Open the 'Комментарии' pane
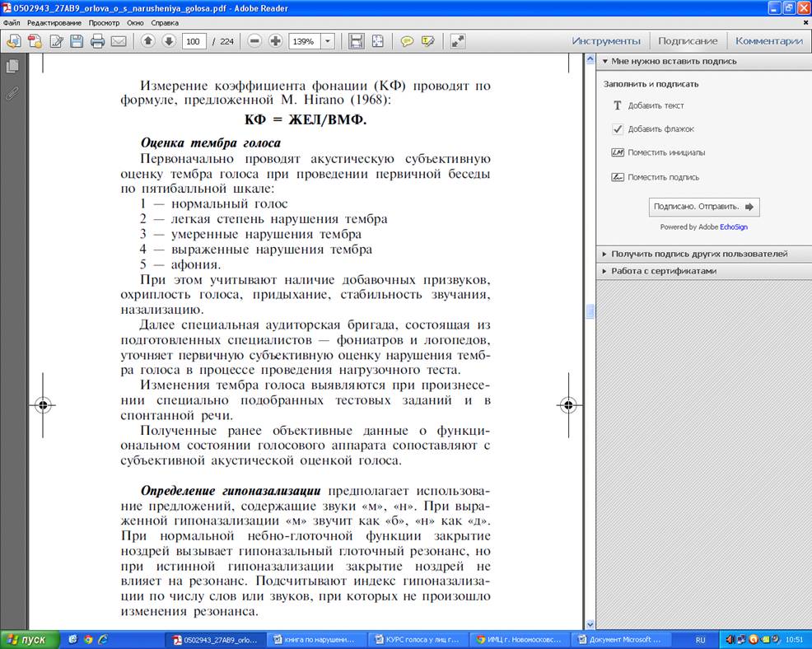The width and height of the screenshot is (812, 649). coord(768,41)
